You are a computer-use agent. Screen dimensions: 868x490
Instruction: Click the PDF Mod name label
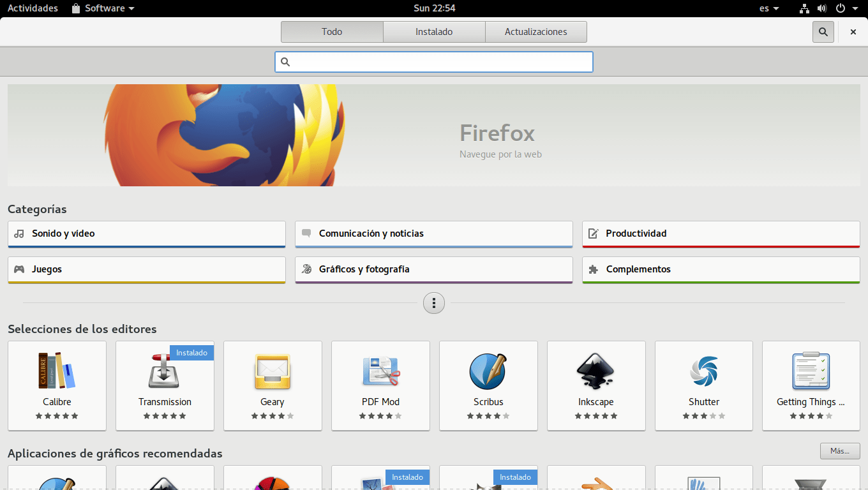380,402
